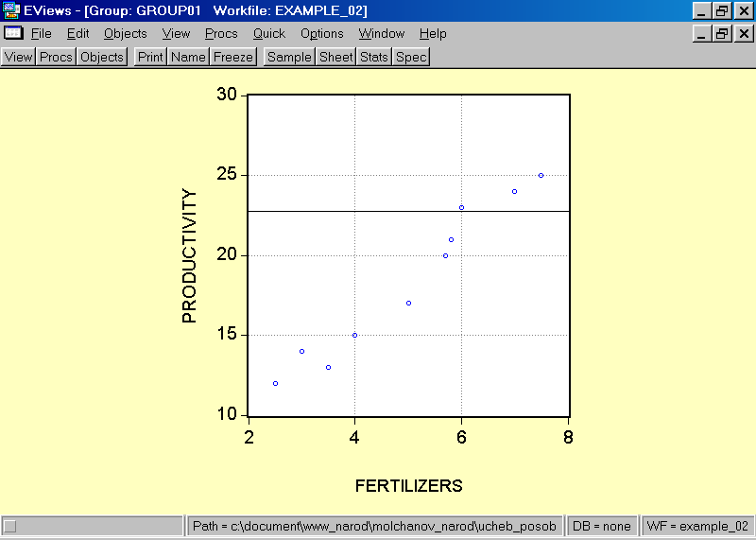Open the File menu
The image size is (756, 540).
pyautogui.click(x=41, y=33)
